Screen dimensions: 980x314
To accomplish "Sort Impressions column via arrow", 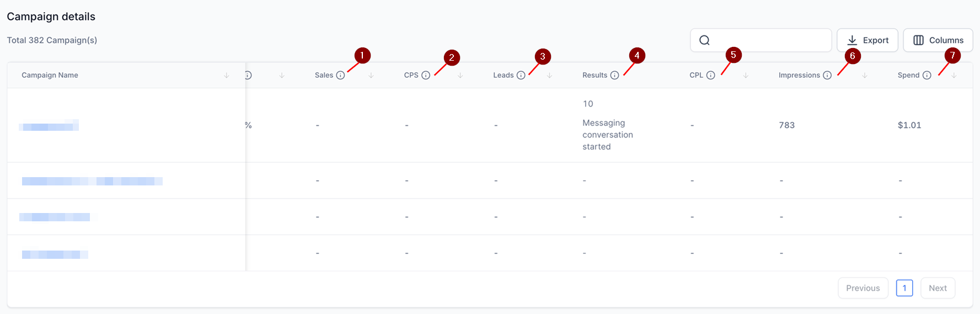I will 865,75.
